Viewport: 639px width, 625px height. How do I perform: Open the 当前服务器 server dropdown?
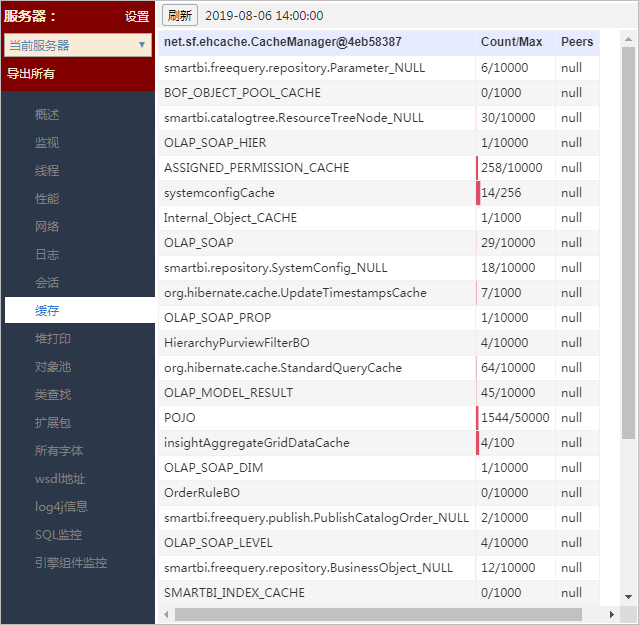(78, 45)
